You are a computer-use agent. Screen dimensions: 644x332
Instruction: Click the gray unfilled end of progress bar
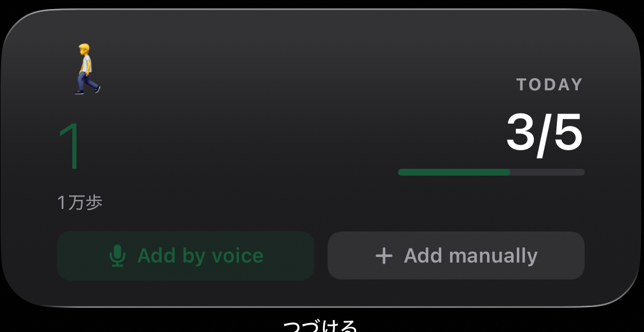[x=547, y=172]
